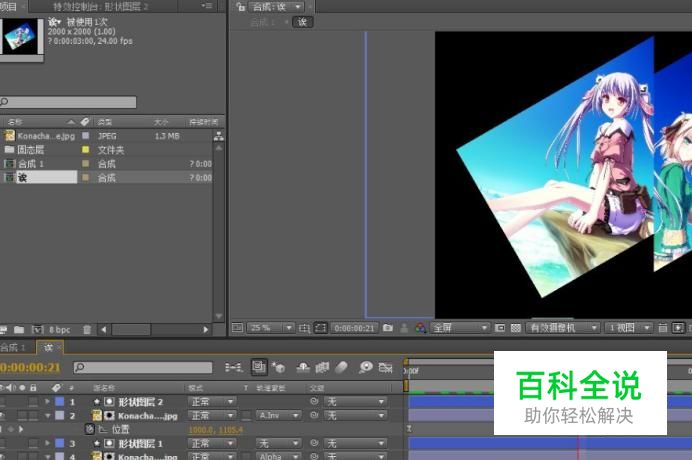Viewport: 692px width, 460px height.
Task: Click the position stopwatch icon on layer 2
Action: click(90, 429)
